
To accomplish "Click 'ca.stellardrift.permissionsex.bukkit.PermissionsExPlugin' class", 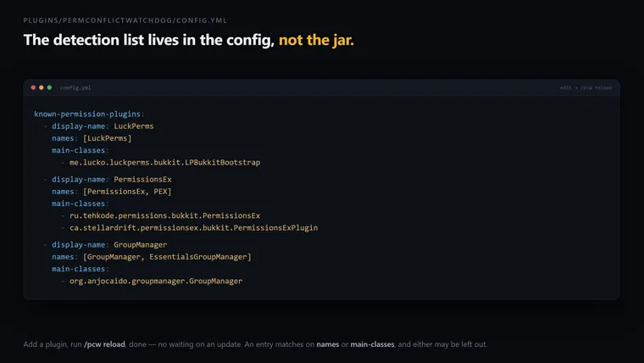I will click(x=193, y=228).
